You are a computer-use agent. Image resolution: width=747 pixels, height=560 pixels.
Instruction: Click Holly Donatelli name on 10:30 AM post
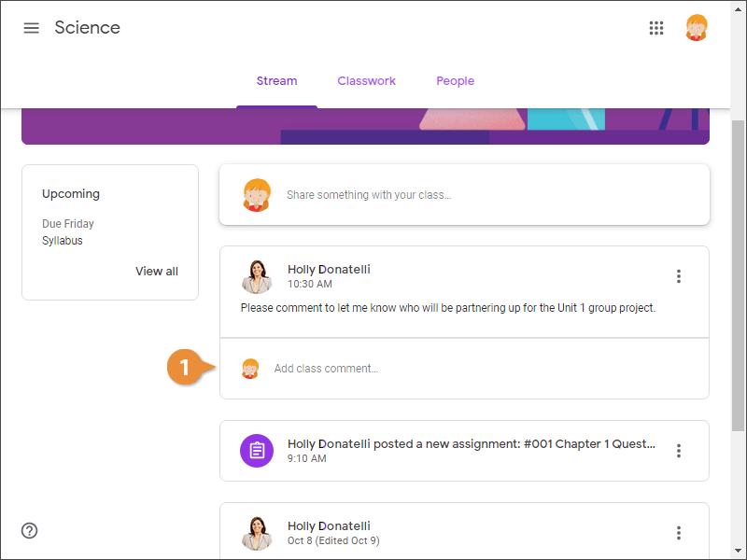(329, 270)
